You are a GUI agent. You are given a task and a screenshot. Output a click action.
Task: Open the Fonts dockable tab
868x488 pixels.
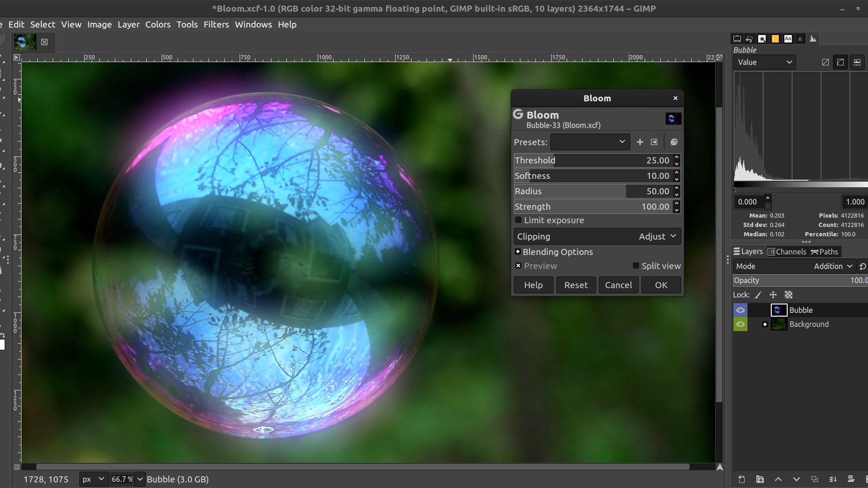(x=788, y=38)
